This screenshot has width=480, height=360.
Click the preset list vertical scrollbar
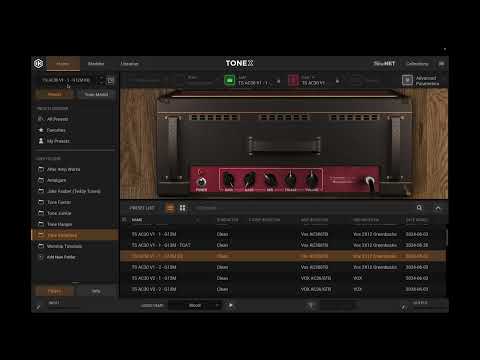point(447,237)
